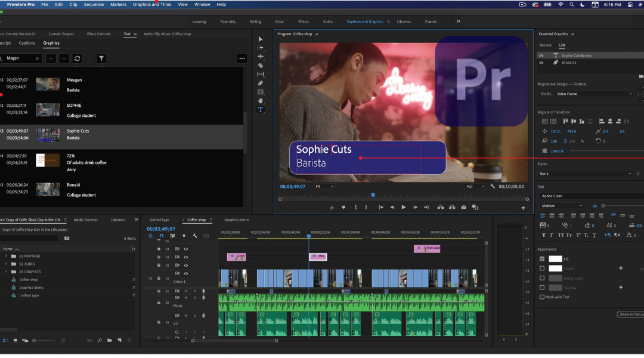Switch to the Browse tab in Essential Graphics
Image resolution: width=644 pixels, height=358 pixels.
tap(546, 45)
